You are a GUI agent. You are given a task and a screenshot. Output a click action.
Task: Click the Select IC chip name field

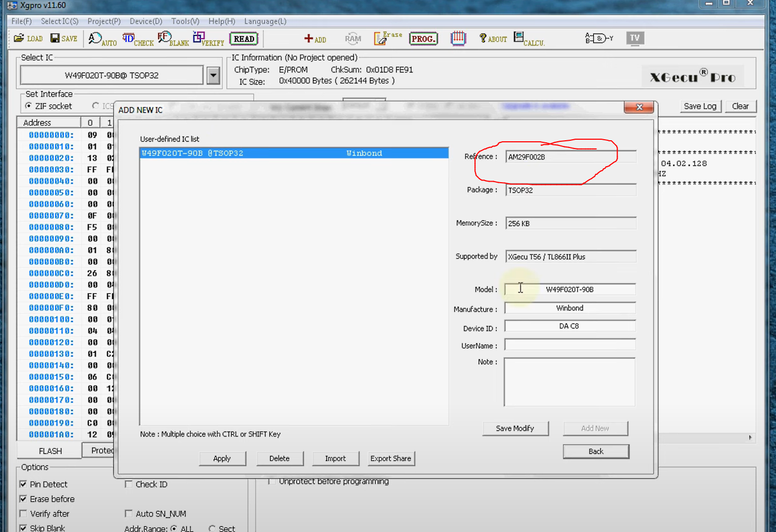pyautogui.click(x=112, y=76)
